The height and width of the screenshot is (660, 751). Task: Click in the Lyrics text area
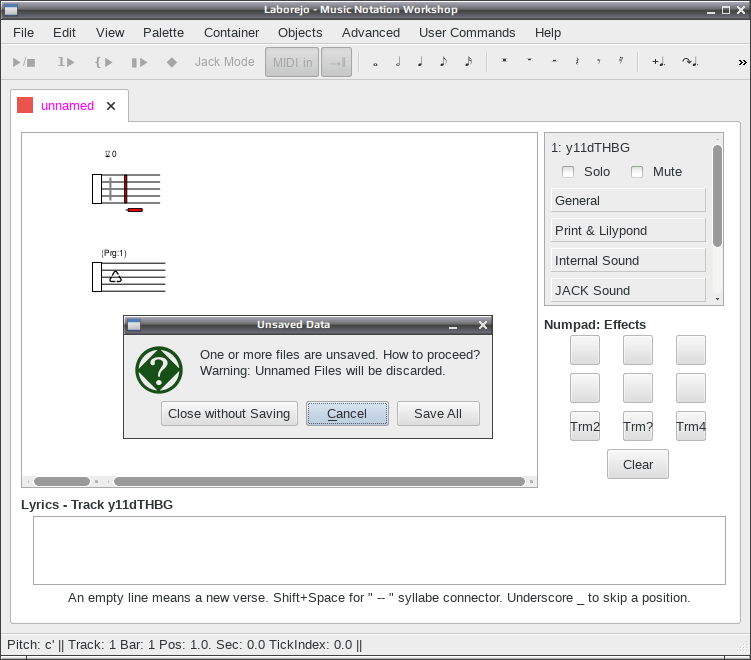(379, 550)
